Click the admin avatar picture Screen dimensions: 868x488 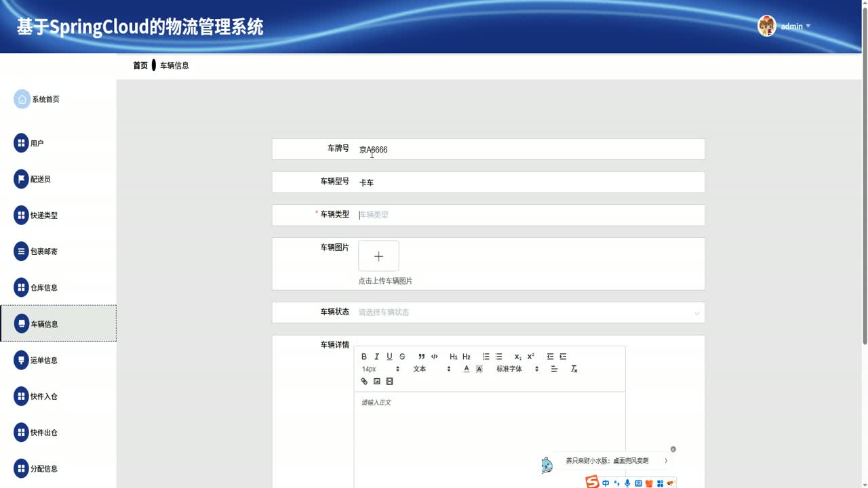click(767, 26)
